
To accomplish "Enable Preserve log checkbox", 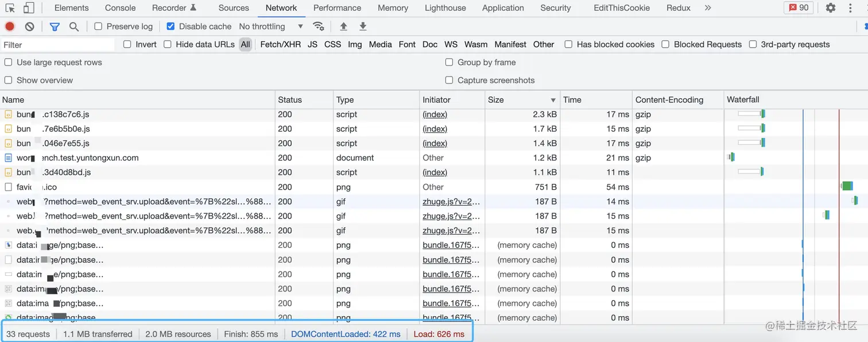I will (x=98, y=26).
